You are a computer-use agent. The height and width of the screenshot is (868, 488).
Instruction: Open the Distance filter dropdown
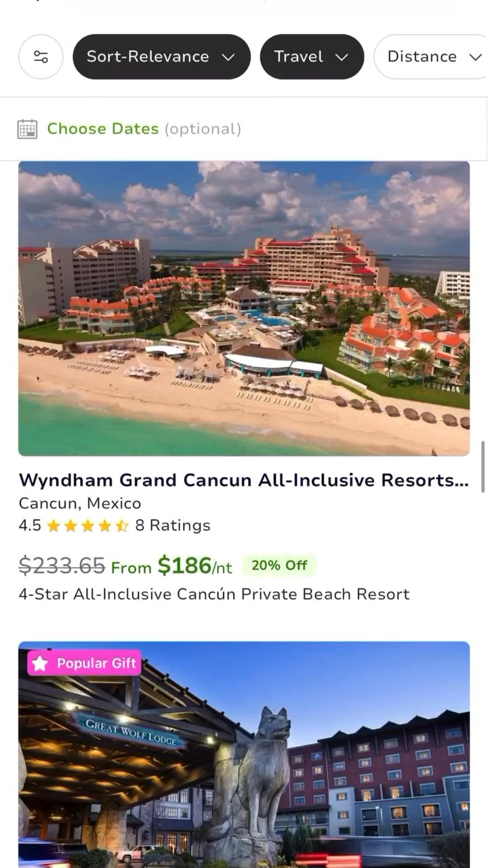431,57
